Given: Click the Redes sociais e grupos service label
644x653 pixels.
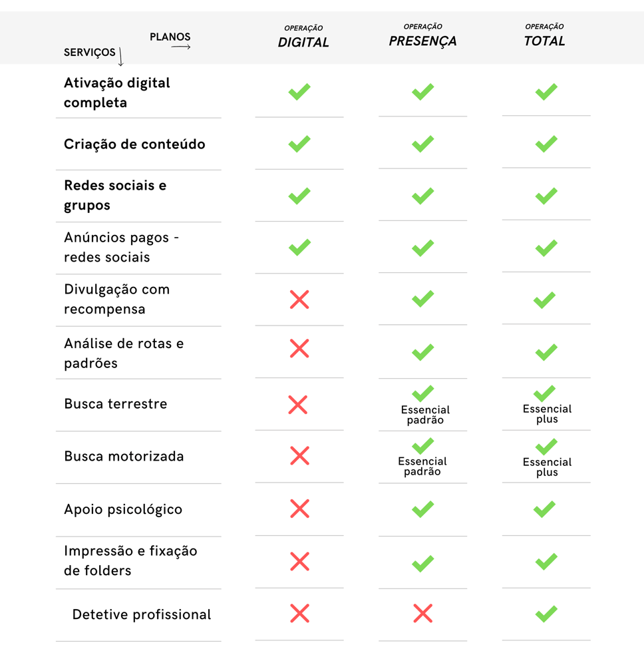Looking at the screenshot, I should 115,195.
